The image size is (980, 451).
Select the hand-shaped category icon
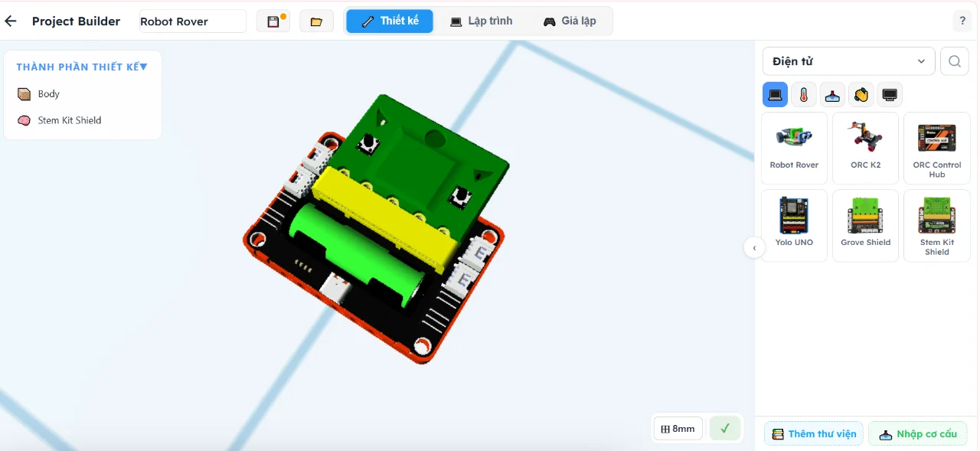(x=861, y=95)
